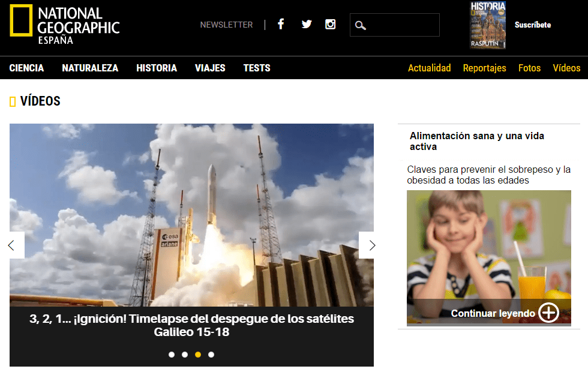Screen dimensions: 588x372
Task: Open the rocket launch video image
Action: click(191, 215)
